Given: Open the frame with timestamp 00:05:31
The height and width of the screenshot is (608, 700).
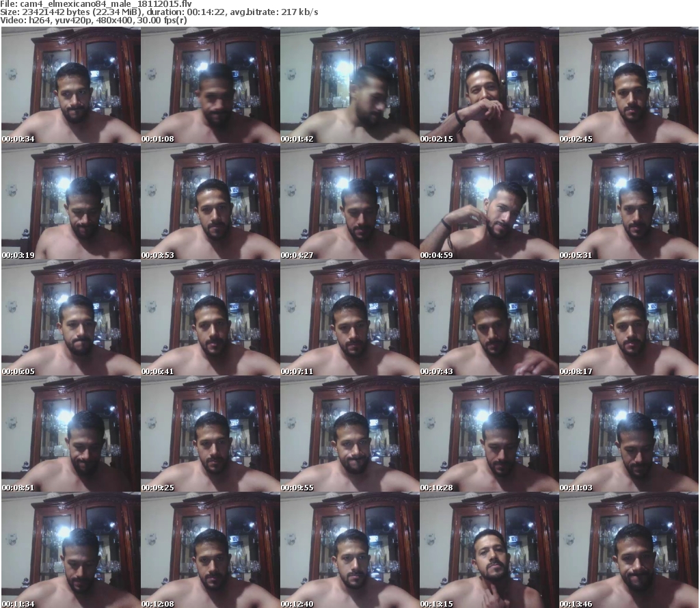Looking at the screenshot, I should (x=629, y=202).
